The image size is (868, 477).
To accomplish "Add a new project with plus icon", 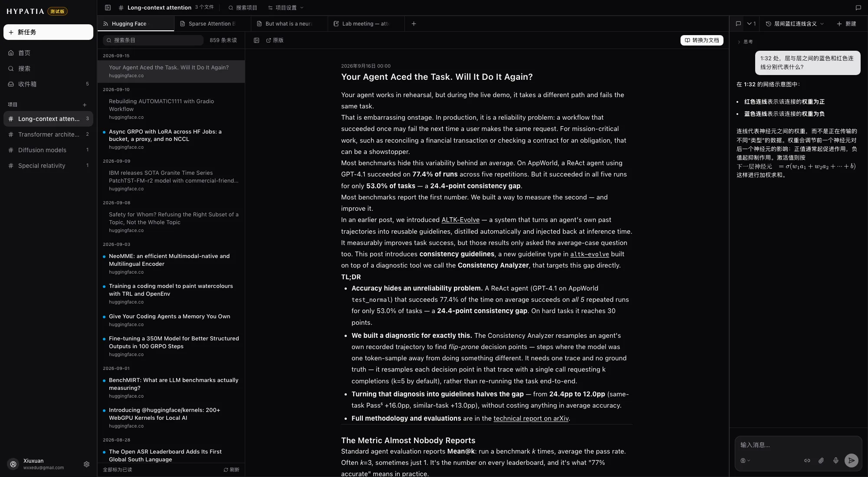I will pyautogui.click(x=85, y=105).
